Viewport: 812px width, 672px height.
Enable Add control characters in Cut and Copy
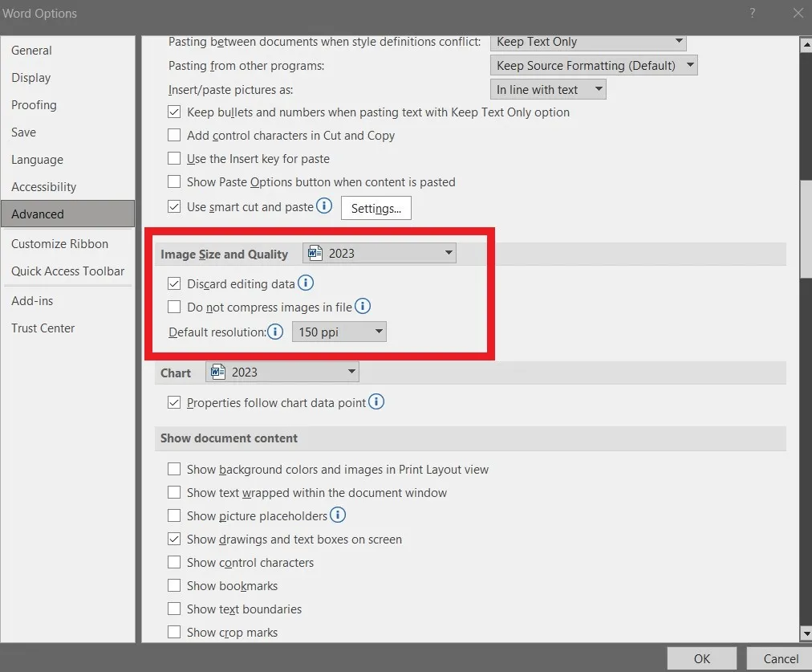click(x=174, y=135)
